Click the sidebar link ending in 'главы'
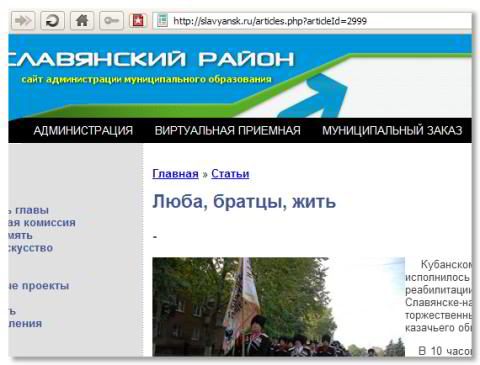 (x=29, y=210)
